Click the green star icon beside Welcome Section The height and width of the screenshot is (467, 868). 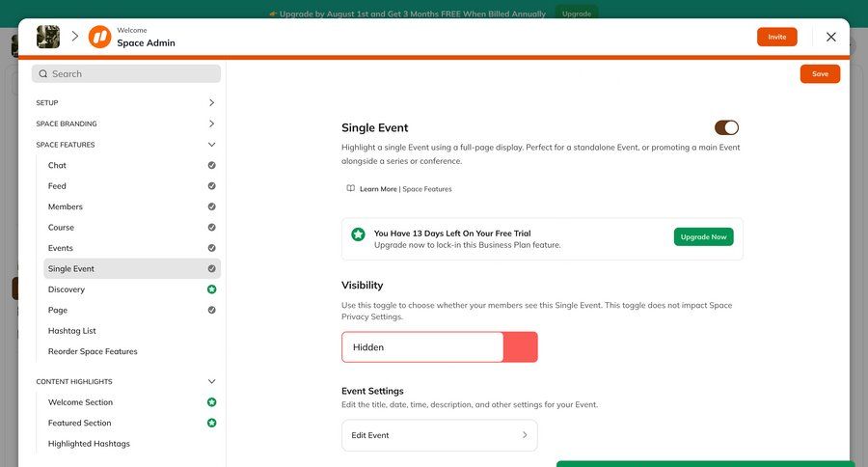point(211,402)
